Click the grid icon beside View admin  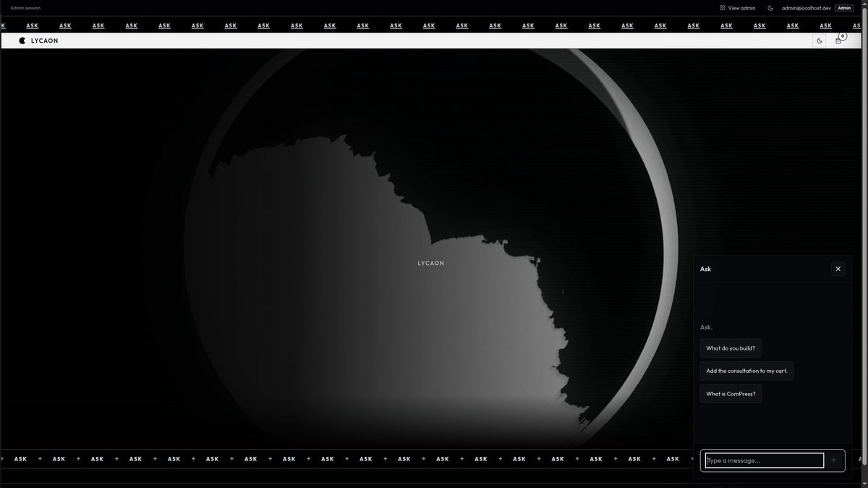pyautogui.click(x=722, y=8)
